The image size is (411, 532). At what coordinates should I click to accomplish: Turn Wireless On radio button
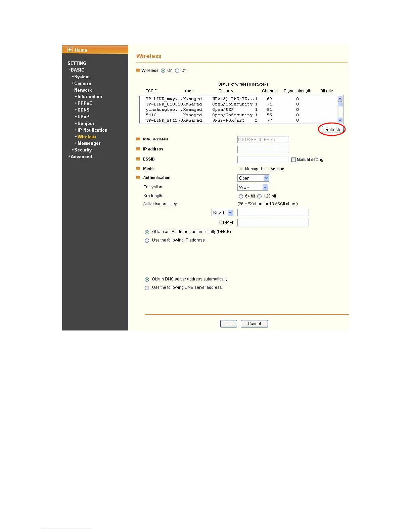pos(163,71)
